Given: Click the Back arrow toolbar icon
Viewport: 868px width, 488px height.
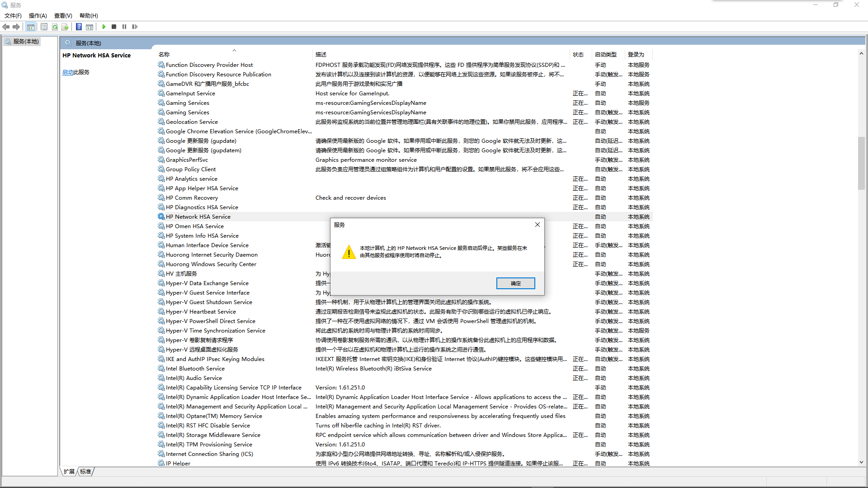Looking at the screenshot, I should pos(6,27).
